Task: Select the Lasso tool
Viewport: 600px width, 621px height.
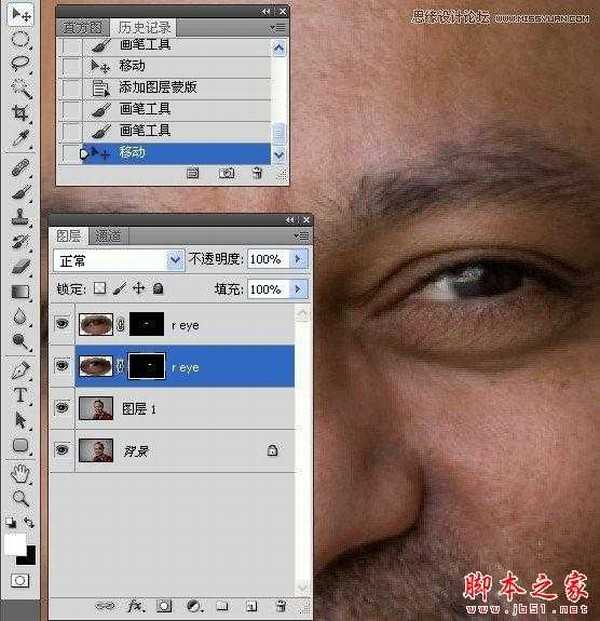Action: (x=20, y=64)
